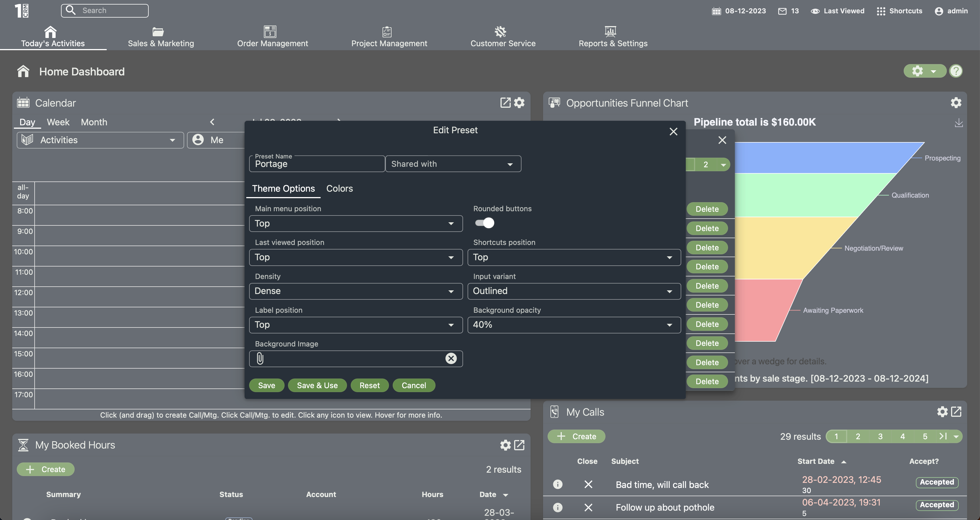Screen dimensions: 980x520
Task: Click the Save & Use button
Action: (317, 385)
